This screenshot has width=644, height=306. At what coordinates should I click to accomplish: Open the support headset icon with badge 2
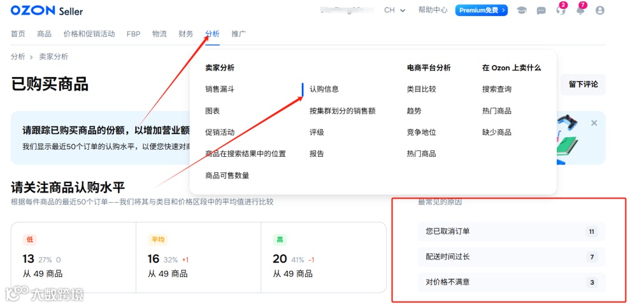click(561, 10)
